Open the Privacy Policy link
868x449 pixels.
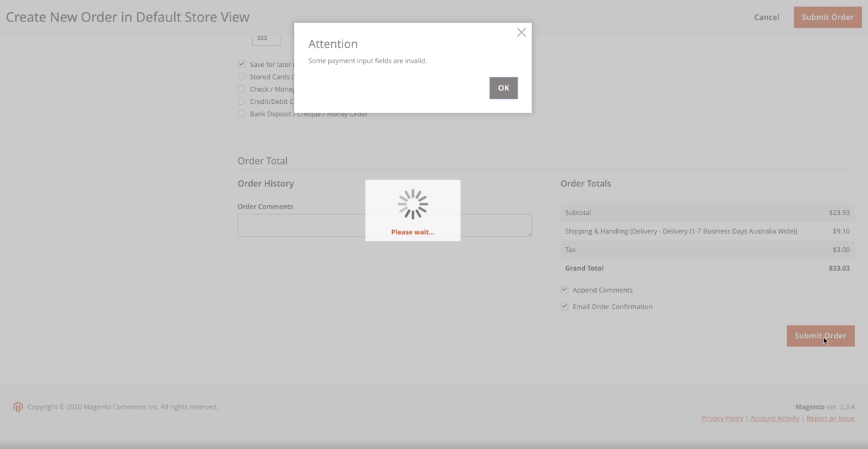pos(722,418)
